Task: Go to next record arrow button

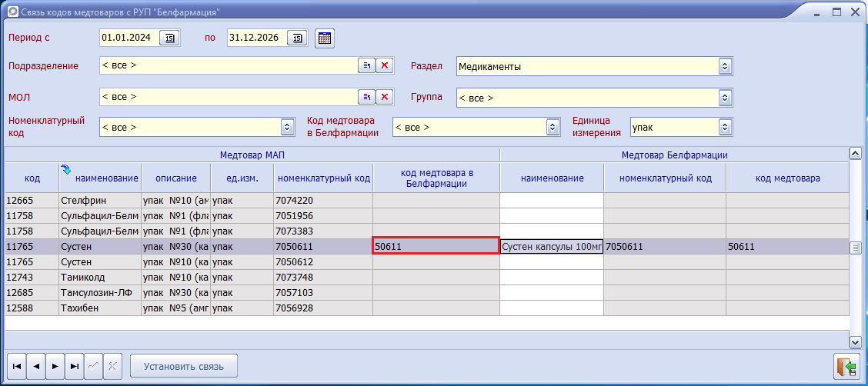Action: click(x=55, y=366)
